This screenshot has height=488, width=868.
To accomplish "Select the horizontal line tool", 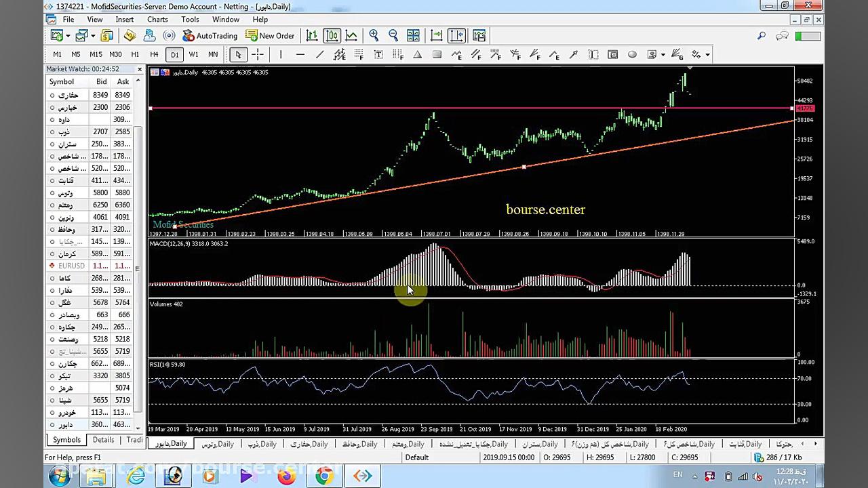I will (300, 54).
